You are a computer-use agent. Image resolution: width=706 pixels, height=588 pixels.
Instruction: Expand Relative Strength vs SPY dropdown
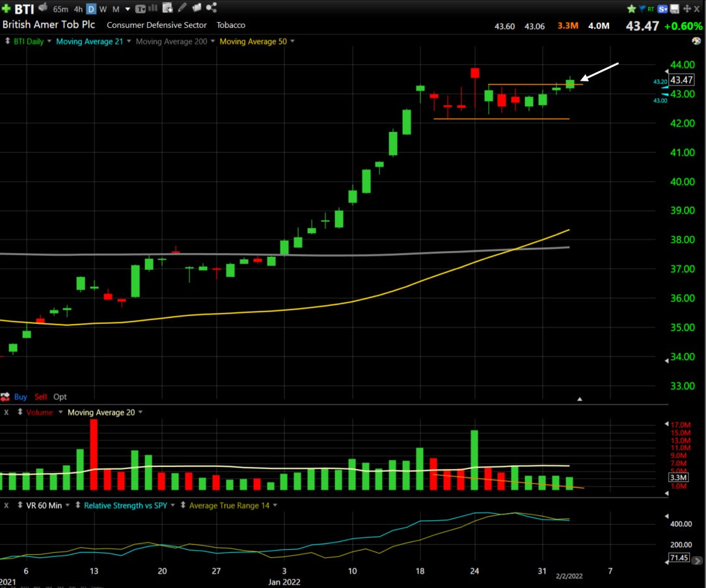pos(172,505)
